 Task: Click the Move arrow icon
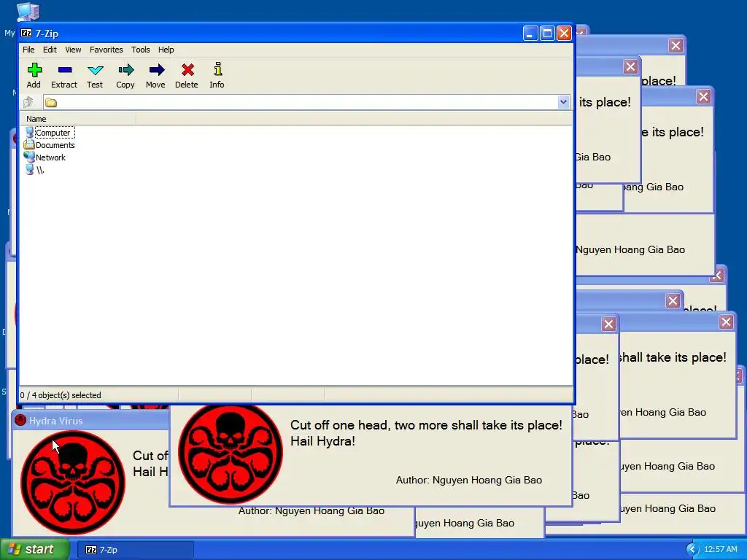point(156,70)
